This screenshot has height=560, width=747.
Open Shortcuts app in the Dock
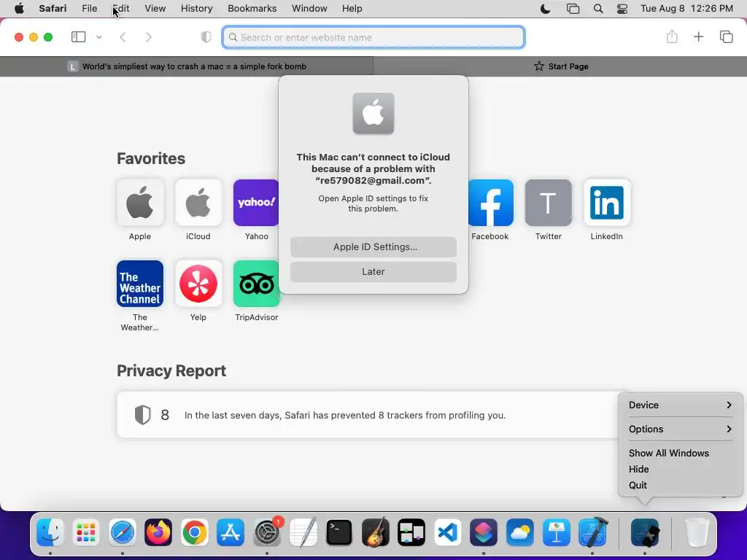click(484, 532)
